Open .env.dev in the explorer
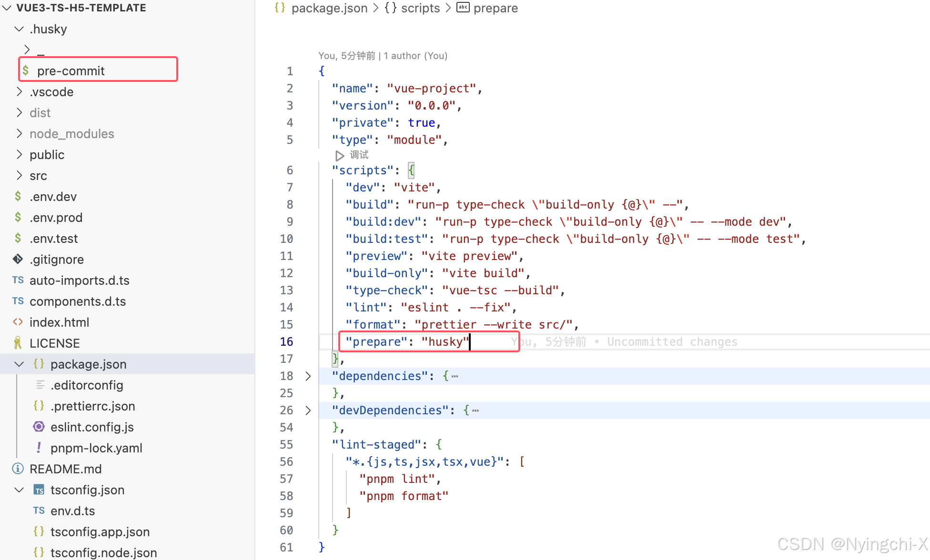930x560 pixels. click(53, 196)
